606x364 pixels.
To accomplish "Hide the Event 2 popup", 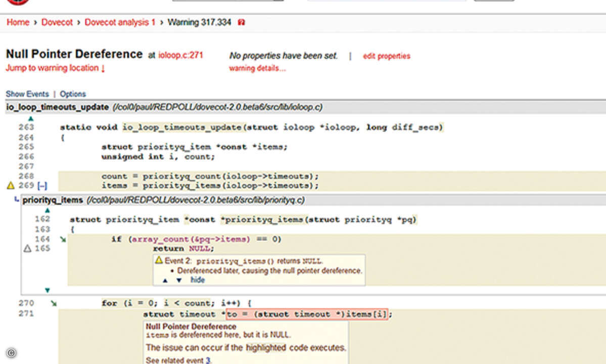I will [x=198, y=280].
